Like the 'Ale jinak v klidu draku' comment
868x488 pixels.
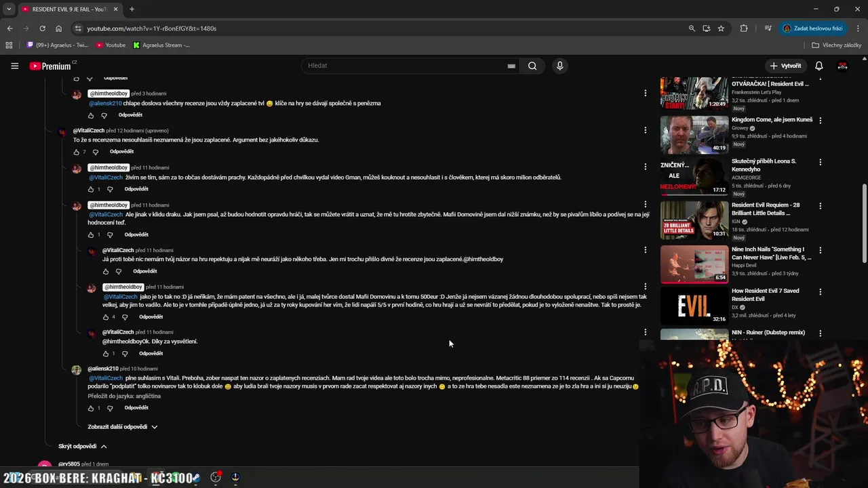pos(91,235)
